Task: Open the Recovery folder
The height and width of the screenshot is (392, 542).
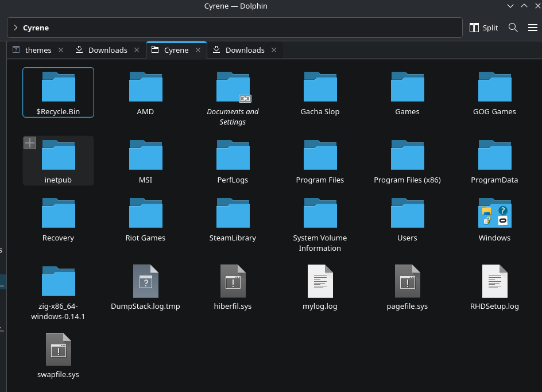Action: [x=59, y=213]
